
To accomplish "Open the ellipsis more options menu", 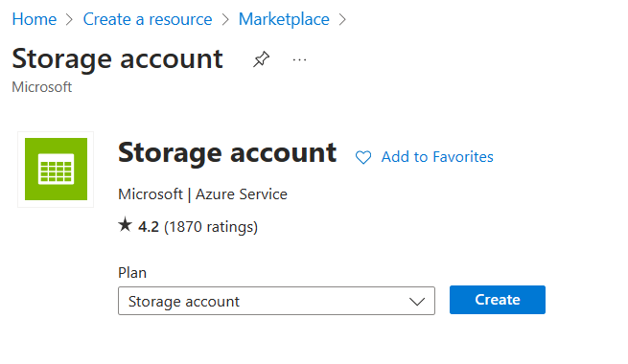I will pos(299,60).
